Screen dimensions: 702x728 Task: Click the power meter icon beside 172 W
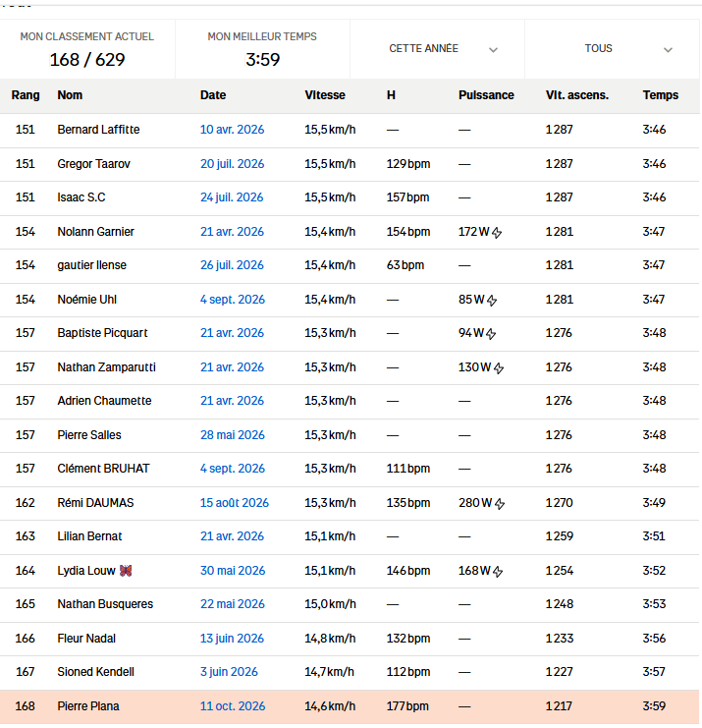(x=497, y=232)
